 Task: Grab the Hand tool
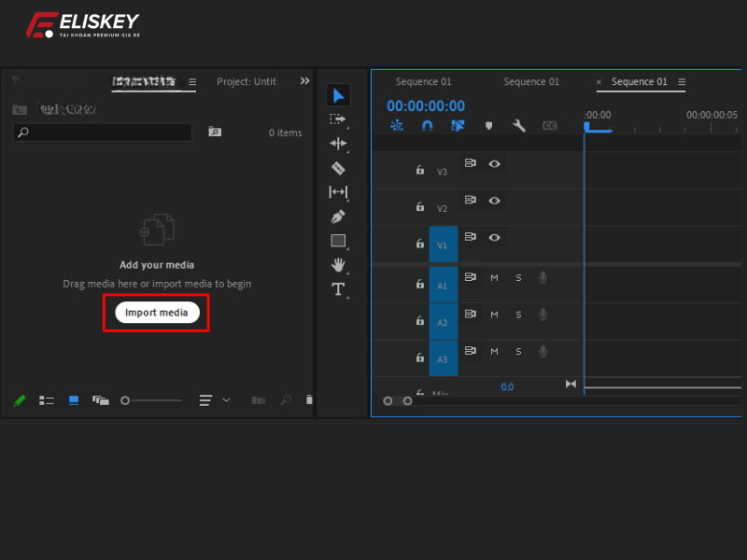click(337, 268)
